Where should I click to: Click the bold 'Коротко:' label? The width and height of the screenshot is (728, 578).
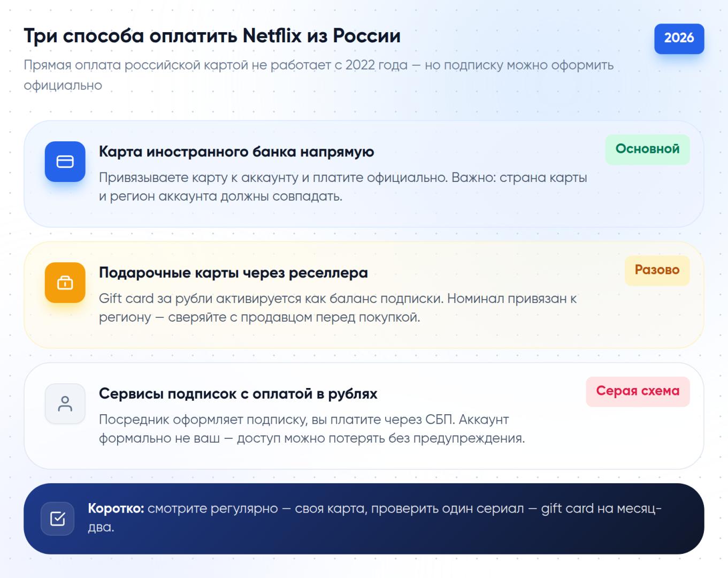(116, 508)
